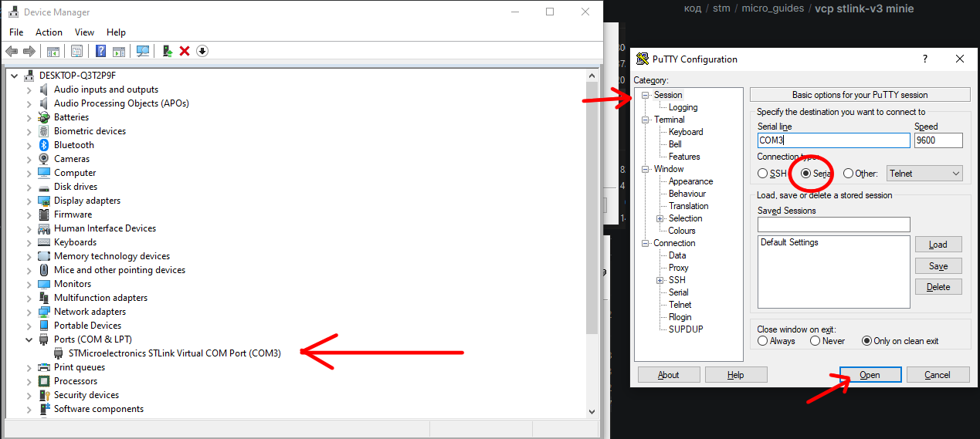Image resolution: width=980 pixels, height=439 pixels.
Task: Open the View menu in Device Manager
Action: pos(84,32)
